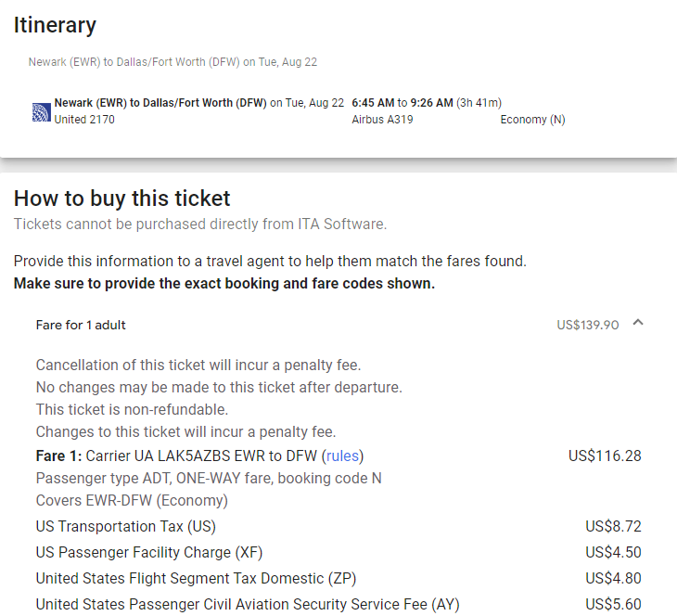677x616 pixels.
Task: Open the fare rules link
Action: tap(342, 456)
